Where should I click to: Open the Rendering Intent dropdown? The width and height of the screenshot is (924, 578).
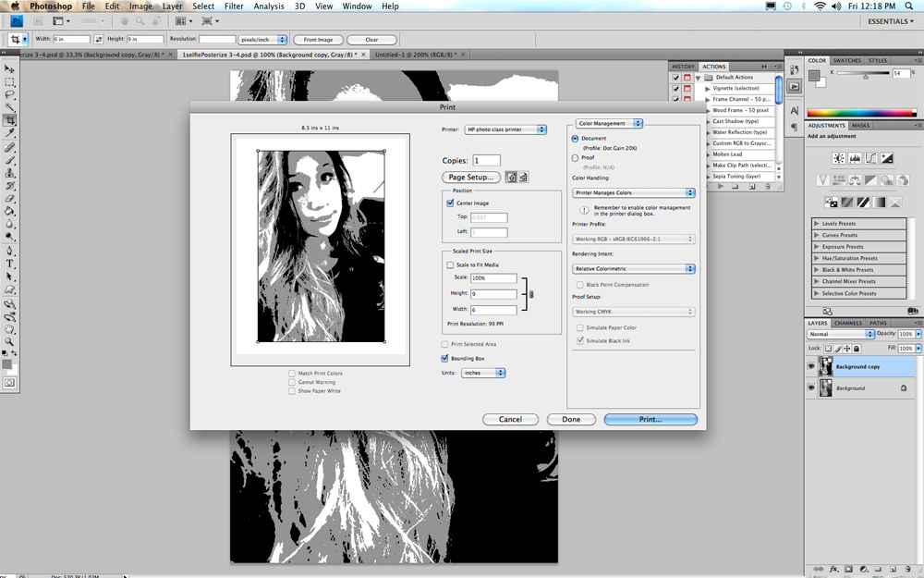[x=634, y=268]
